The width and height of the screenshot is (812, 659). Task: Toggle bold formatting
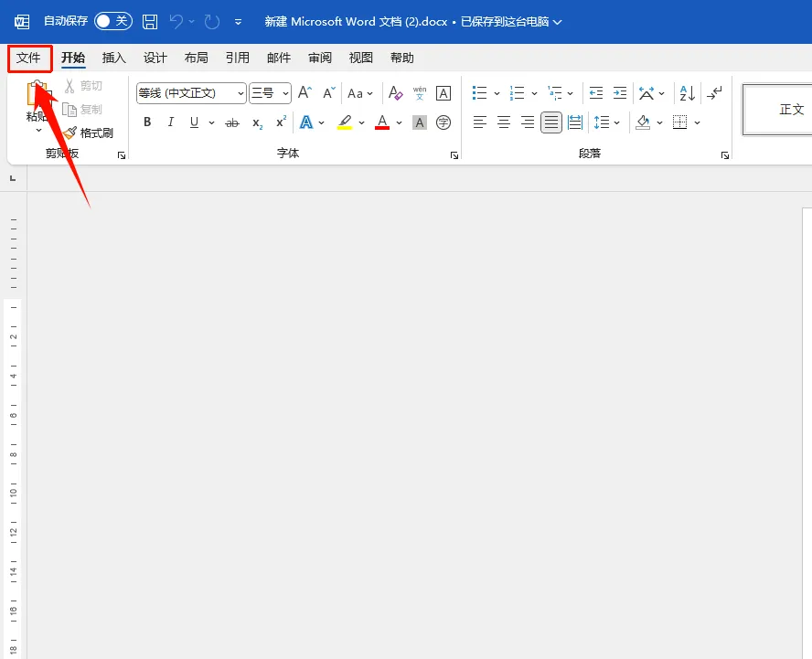click(147, 122)
